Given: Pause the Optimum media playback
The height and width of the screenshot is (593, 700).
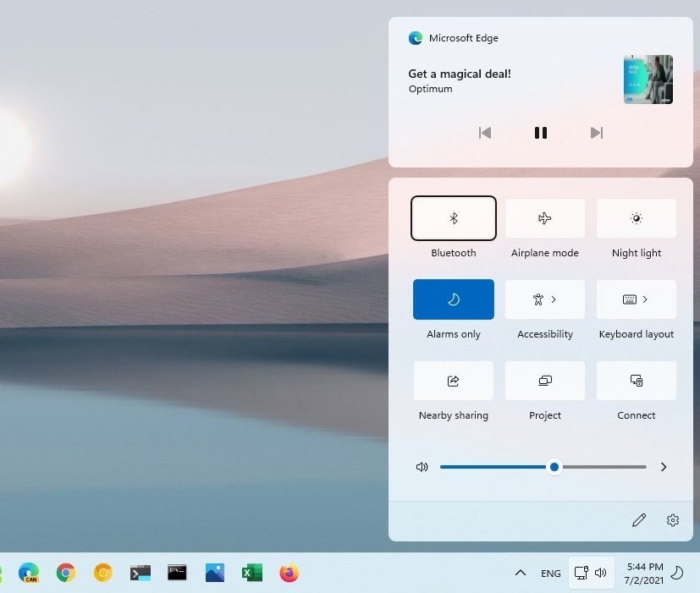Looking at the screenshot, I should coord(540,132).
